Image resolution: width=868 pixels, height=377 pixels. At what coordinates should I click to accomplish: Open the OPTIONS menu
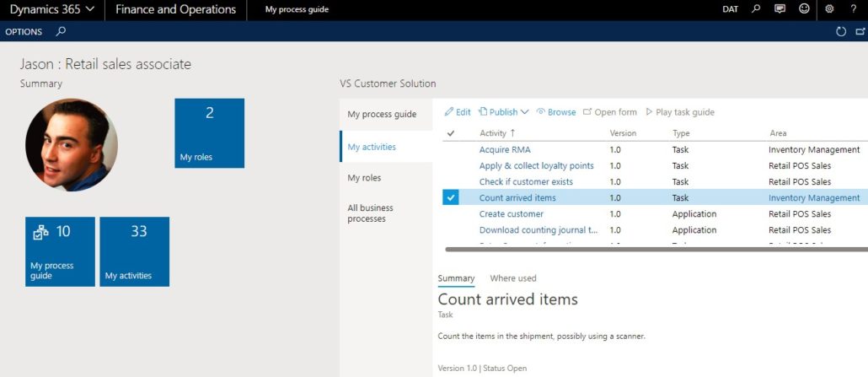[x=24, y=31]
